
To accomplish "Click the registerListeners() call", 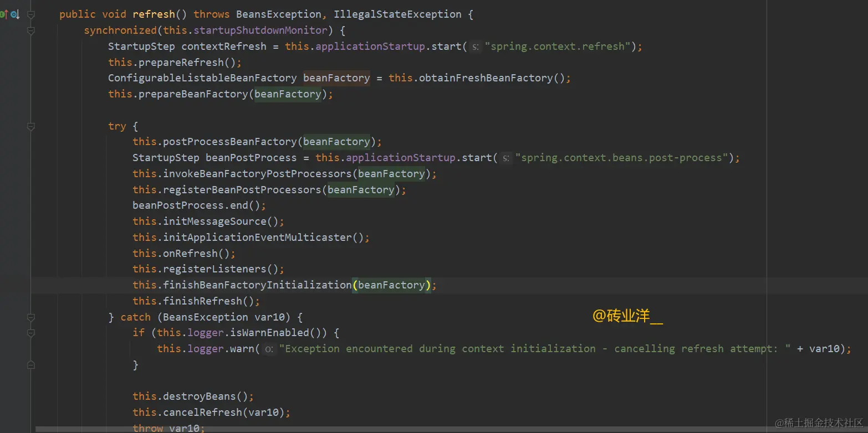I will (221, 269).
